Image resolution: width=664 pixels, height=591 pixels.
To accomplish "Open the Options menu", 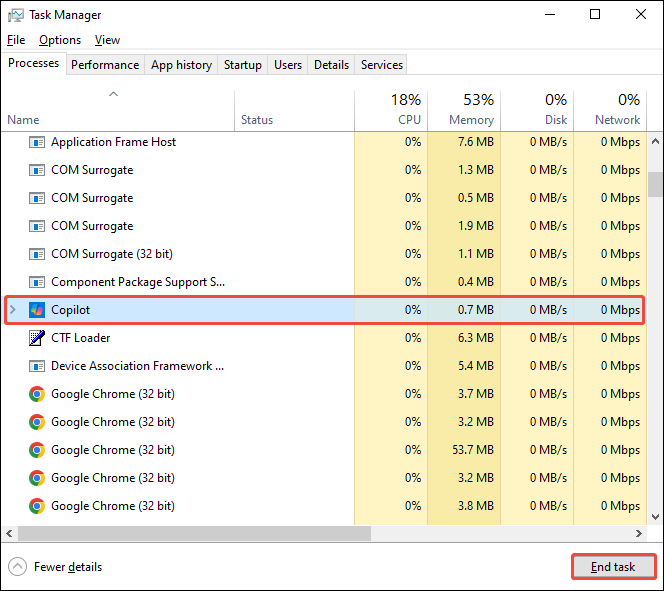I will point(60,40).
